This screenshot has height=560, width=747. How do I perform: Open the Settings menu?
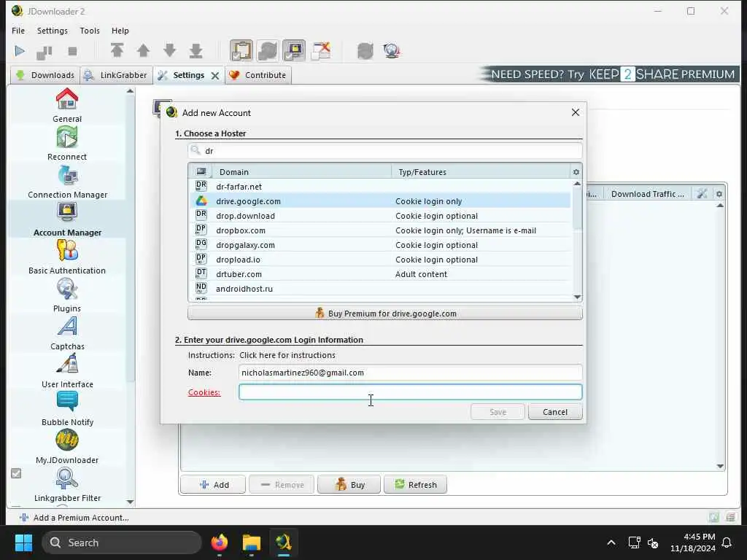pyautogui.click(x=53, y=31)
